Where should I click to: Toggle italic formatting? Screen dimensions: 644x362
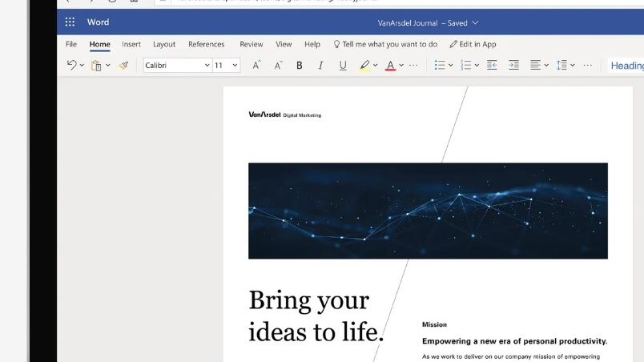pos(321,66)
